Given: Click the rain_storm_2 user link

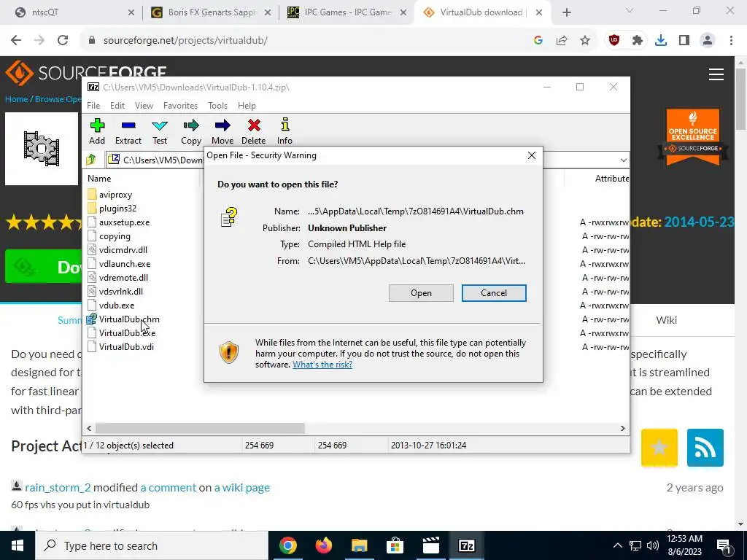Looking at the screenshot, I should [58, 488].
